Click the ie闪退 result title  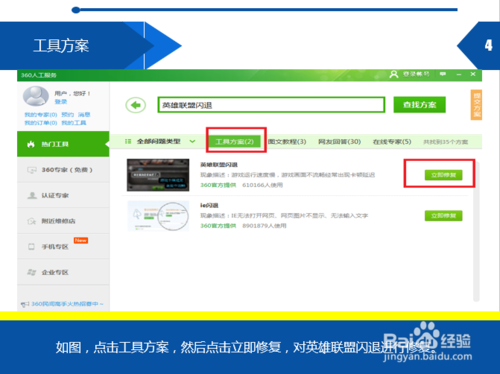[209, 205]
